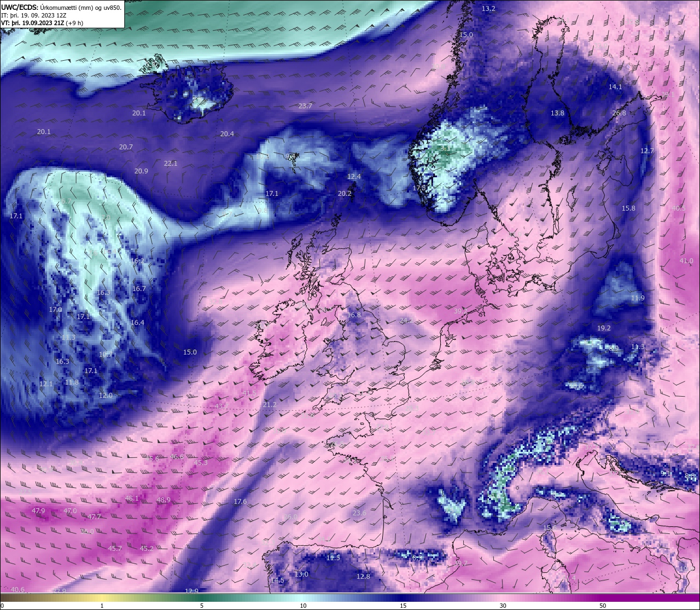Click the 41.5 map value
The width and height of the screenshot is (700, 610).
(x=249, y=393)
